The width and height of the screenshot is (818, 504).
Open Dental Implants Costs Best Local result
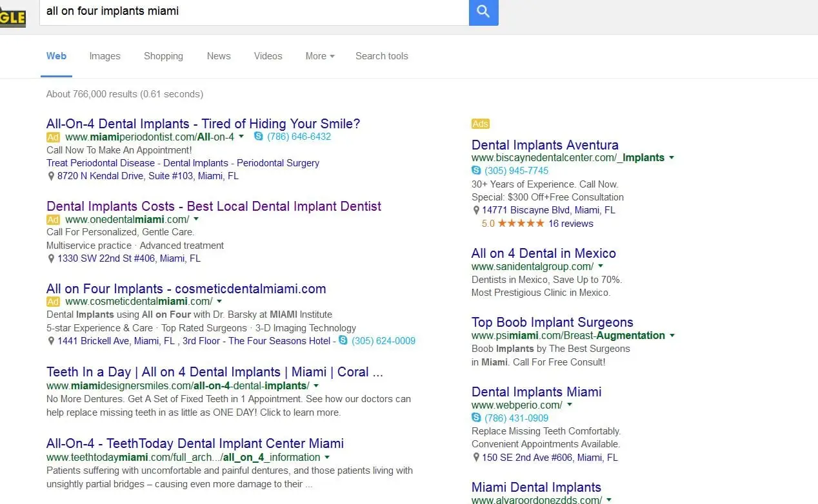point(214,206)
